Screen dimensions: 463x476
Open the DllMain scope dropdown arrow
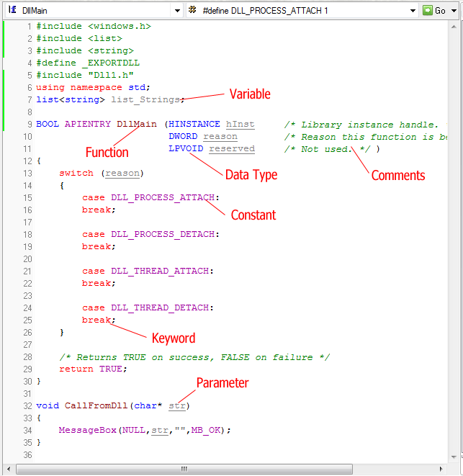[x=176, y=11]
